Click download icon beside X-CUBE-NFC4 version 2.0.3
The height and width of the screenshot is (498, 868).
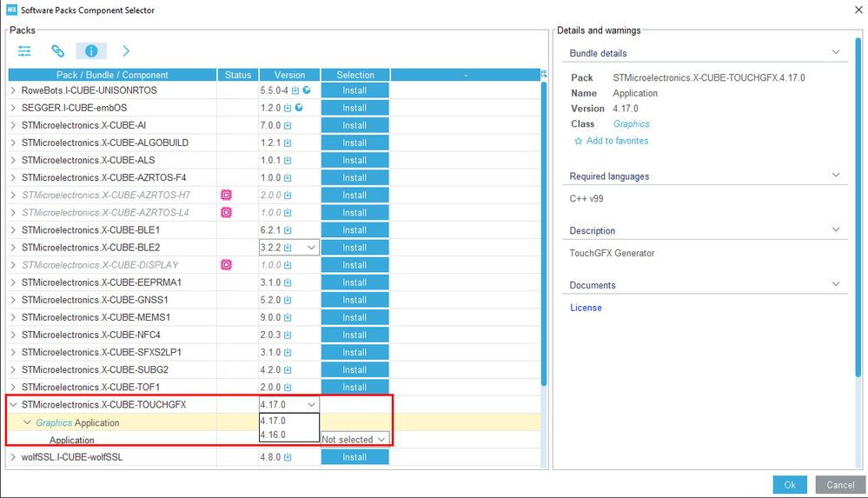(x=288, y=335)
